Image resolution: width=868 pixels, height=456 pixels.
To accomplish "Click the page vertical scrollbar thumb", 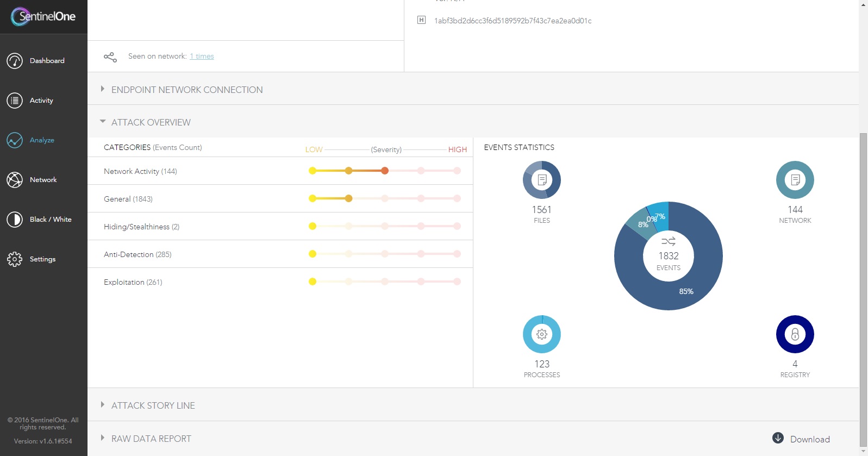I will pos(863,289).
